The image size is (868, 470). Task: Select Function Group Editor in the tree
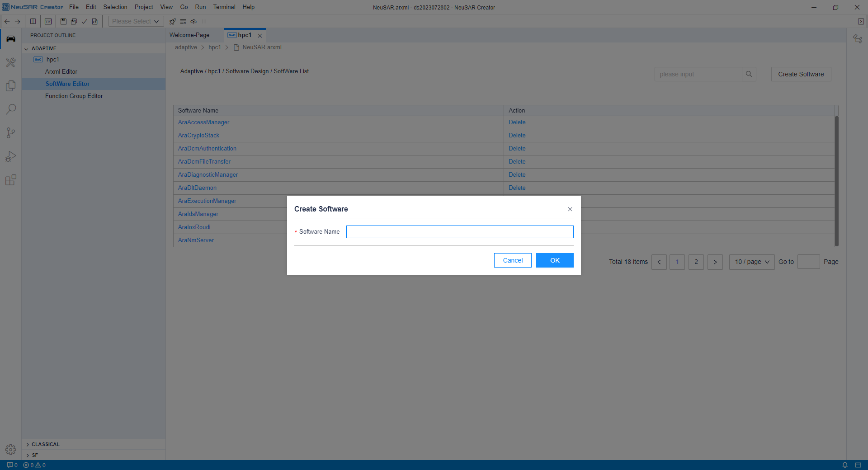click(74, 96)
